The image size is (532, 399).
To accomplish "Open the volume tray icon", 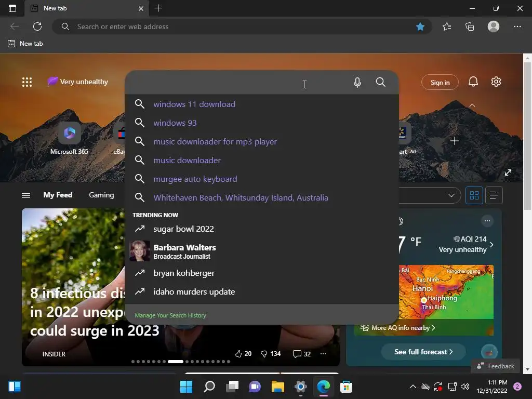I will tap(465, 387).
